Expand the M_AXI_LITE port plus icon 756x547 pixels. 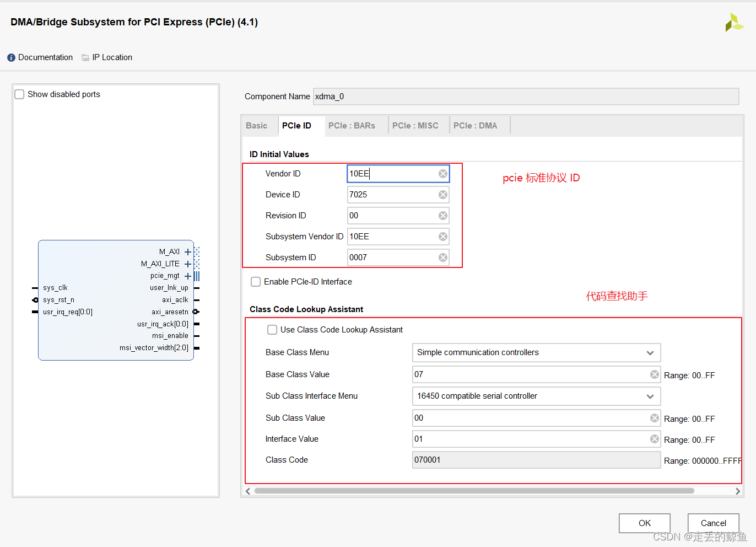coord(188,264)
